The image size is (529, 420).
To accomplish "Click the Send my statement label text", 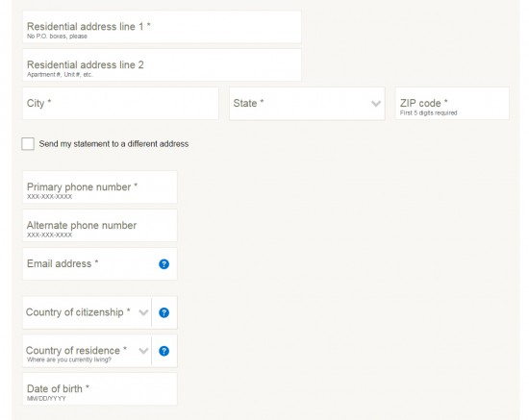I will (113, 144).
